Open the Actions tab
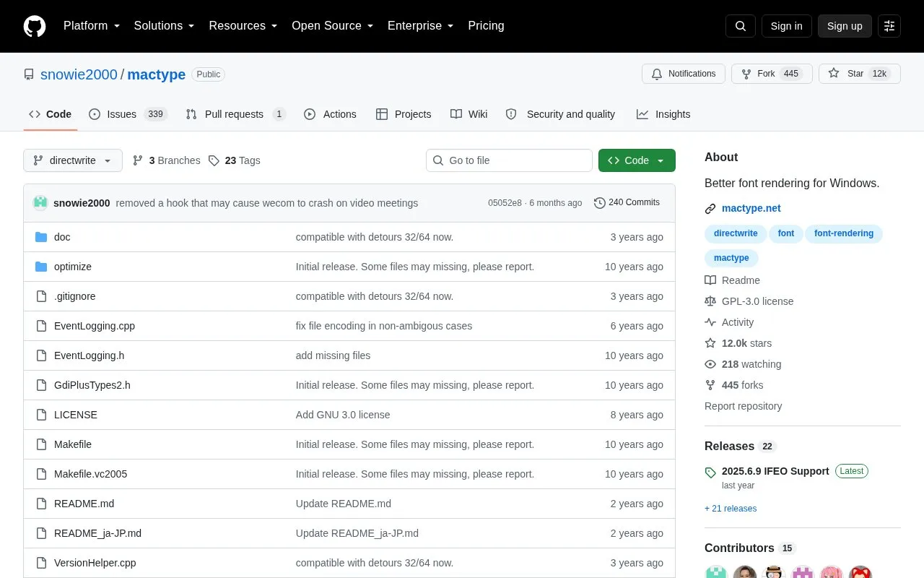The width and height of the screenshot is (924, 578). pyautogui.click(x=330, y=114)
